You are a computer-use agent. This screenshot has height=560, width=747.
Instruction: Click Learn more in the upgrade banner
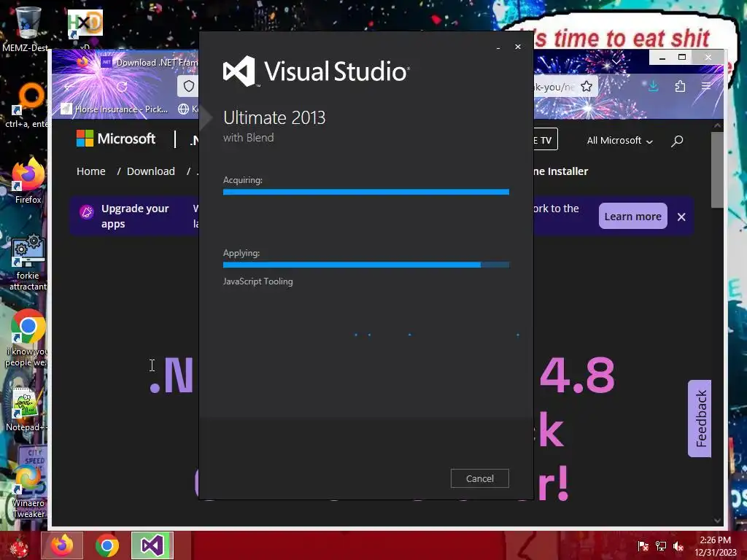[x=632, y=216]
